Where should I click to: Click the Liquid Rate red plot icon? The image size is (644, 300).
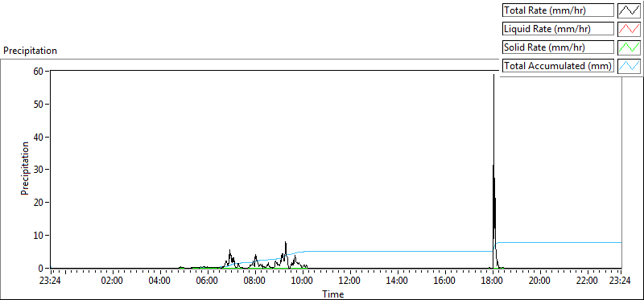click(629, 29)
